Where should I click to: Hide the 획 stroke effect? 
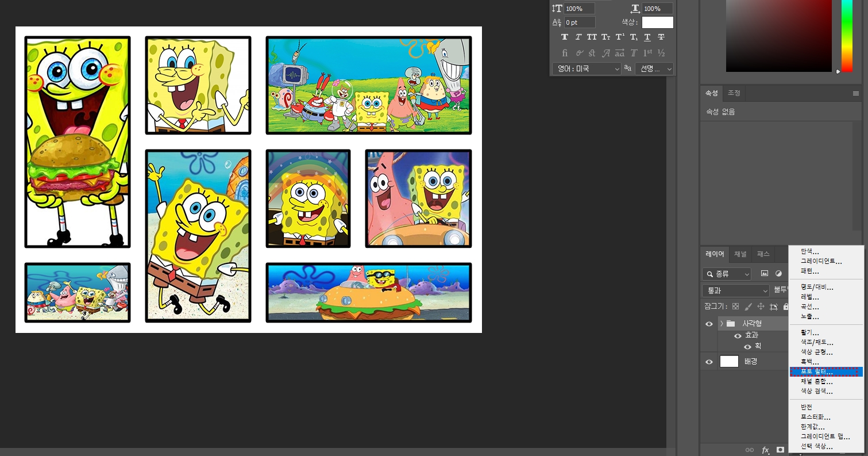747,347
